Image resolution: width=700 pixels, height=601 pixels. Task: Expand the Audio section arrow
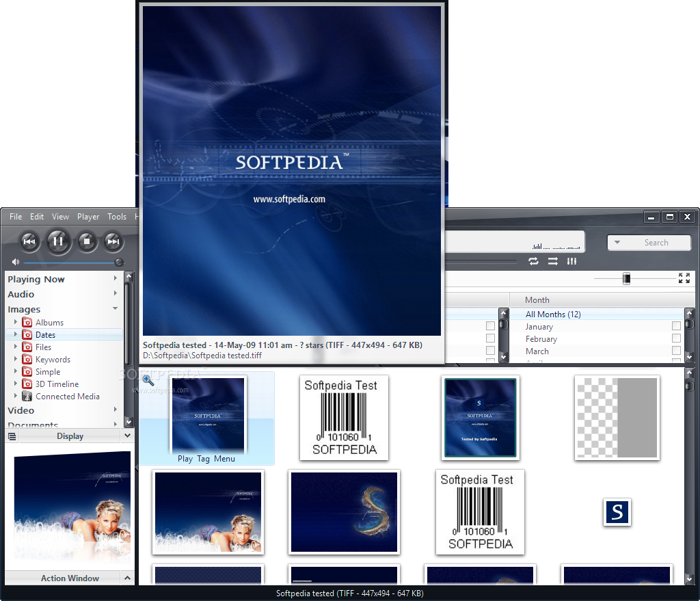(115, 293)
